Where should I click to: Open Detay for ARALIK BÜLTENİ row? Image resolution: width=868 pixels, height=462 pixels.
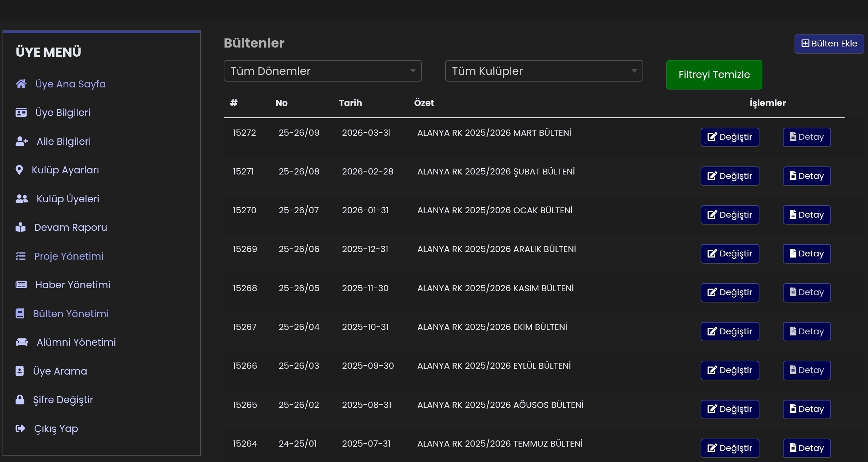[807, 253]
